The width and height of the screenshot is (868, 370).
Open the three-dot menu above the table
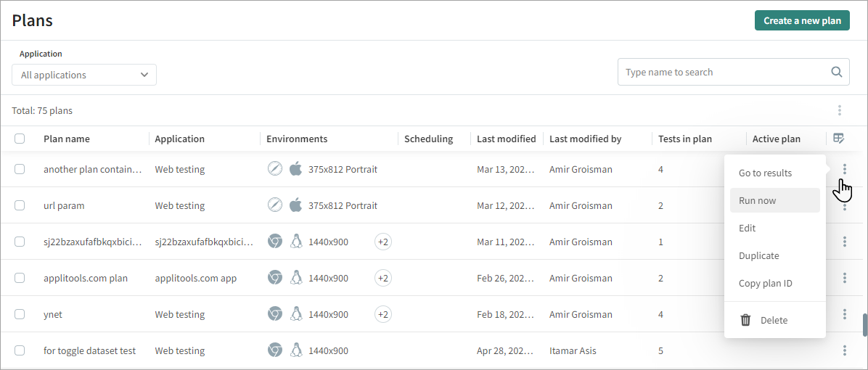click(839, 110)
